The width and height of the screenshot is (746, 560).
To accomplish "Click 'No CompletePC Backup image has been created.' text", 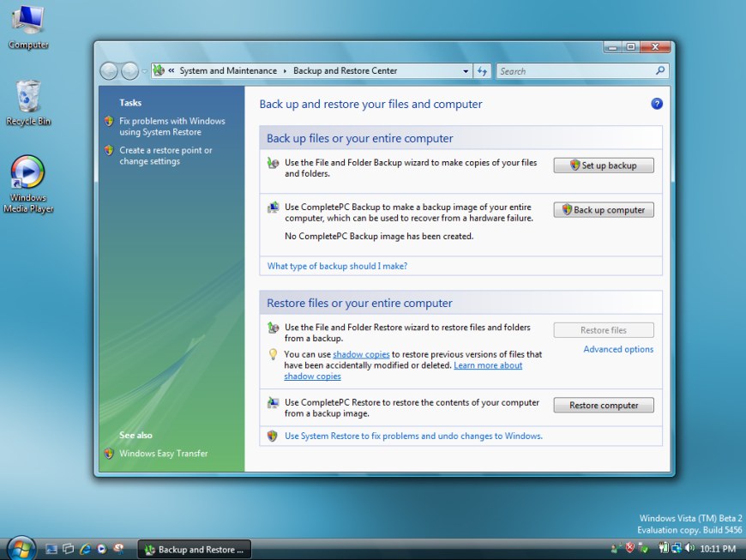I will point(379,237).
